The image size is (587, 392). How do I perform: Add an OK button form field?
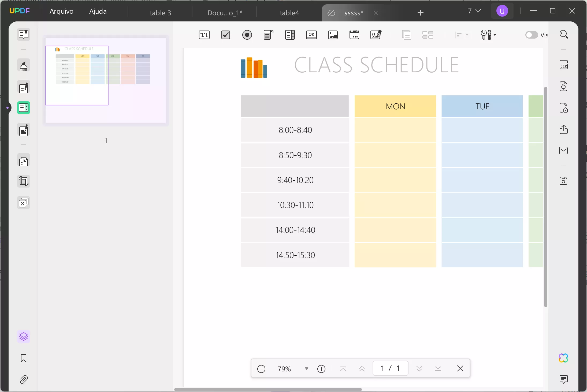311,35
